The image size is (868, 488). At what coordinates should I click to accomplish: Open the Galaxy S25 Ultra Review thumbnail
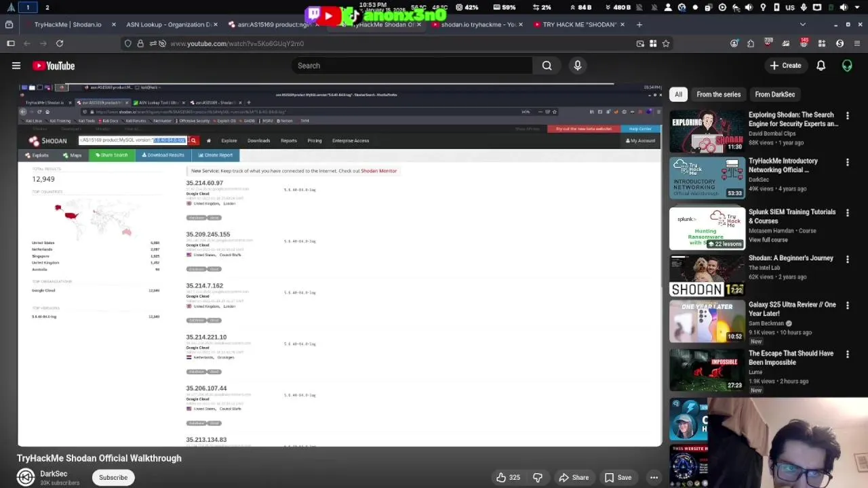pyautogui.click(x=707, y=321)
